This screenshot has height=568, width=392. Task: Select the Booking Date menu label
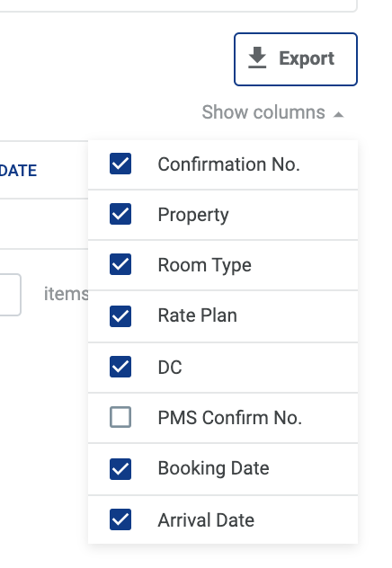tap(213, 468)
